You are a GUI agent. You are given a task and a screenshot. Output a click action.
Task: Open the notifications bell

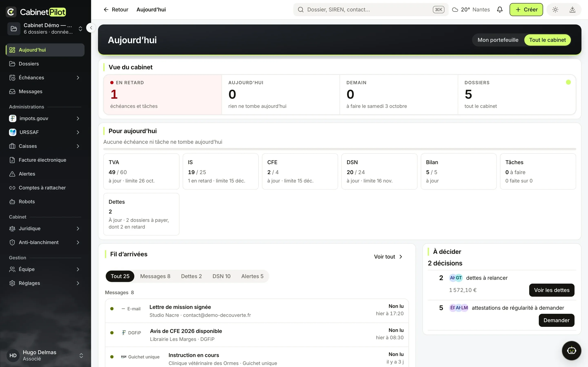coord(500,9)
